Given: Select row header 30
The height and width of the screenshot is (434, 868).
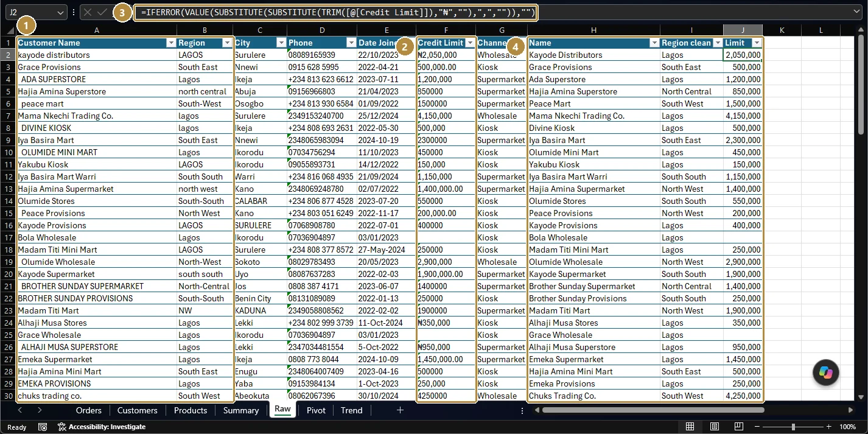Looking at the screenshot, I should click(9, 396).
